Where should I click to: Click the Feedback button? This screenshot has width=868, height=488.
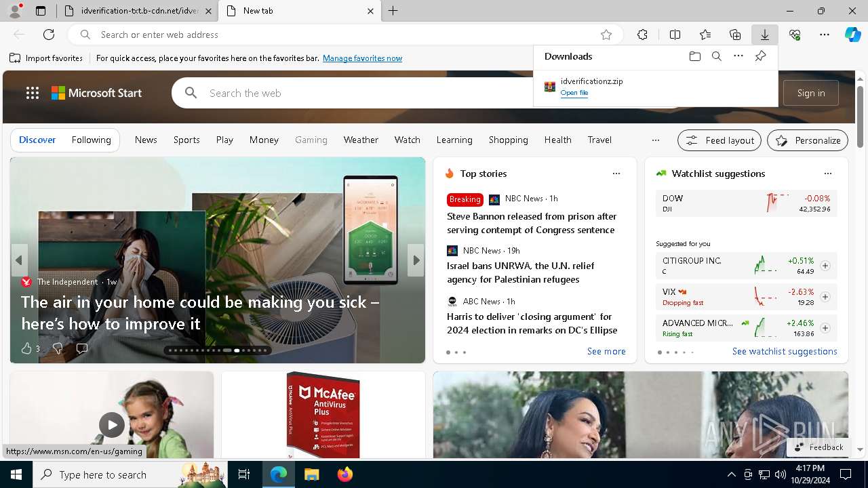coord(818,447)
